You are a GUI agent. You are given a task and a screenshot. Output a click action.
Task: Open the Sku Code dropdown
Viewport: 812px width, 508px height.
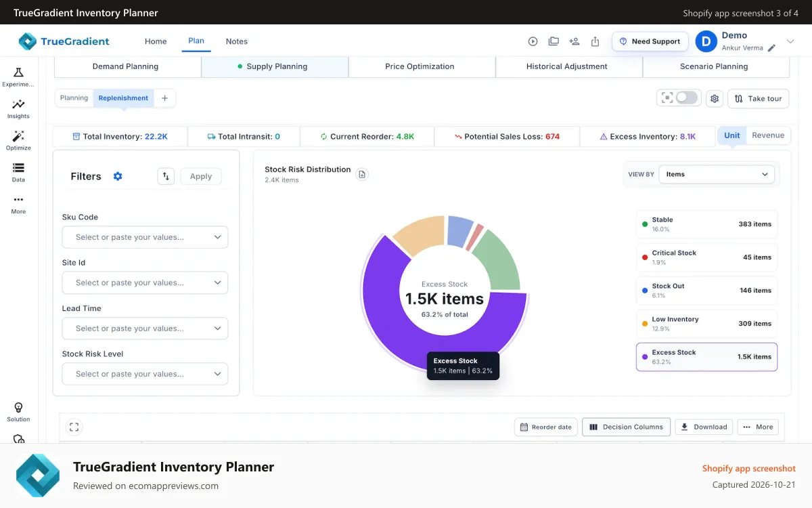[x=145, y=237]
